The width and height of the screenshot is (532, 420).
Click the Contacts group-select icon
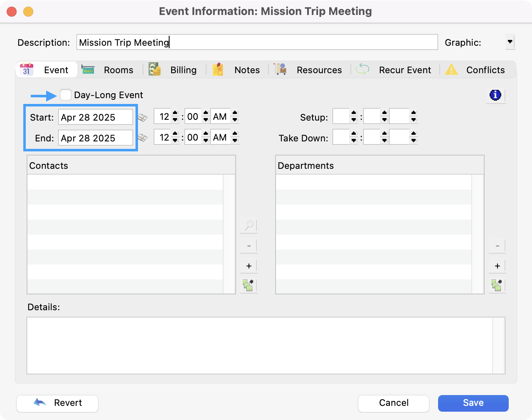tap(249, 285)
